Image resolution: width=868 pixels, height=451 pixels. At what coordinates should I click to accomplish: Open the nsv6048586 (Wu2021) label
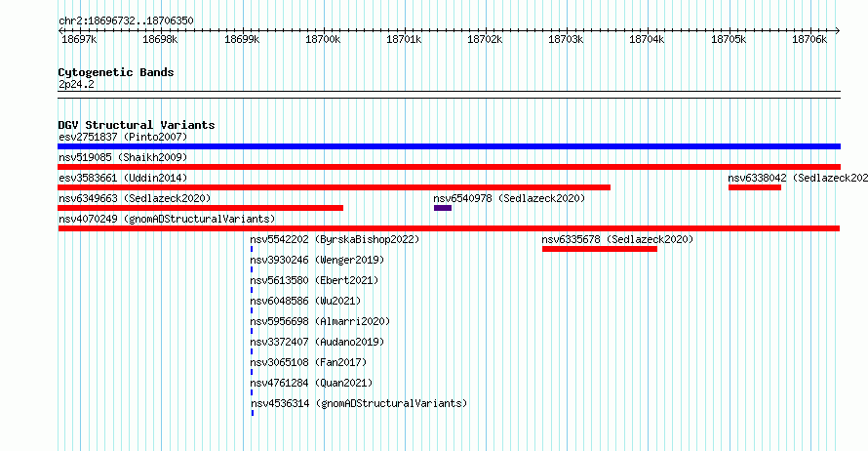(x=305, y=301)
